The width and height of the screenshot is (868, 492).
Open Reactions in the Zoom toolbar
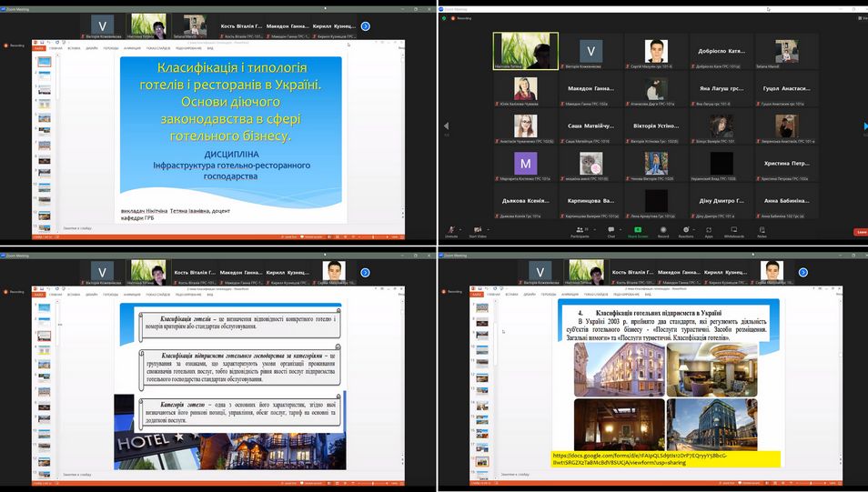(x=686, y=231)
